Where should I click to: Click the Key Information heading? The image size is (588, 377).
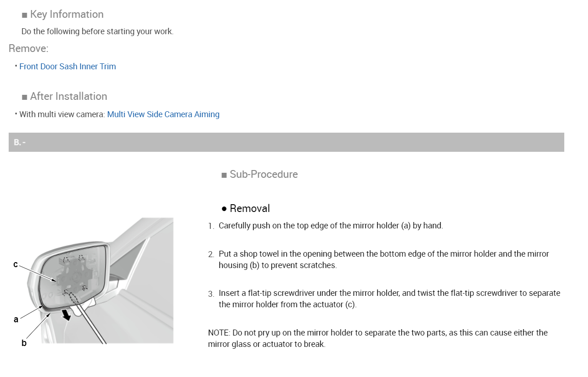(67, 15)
